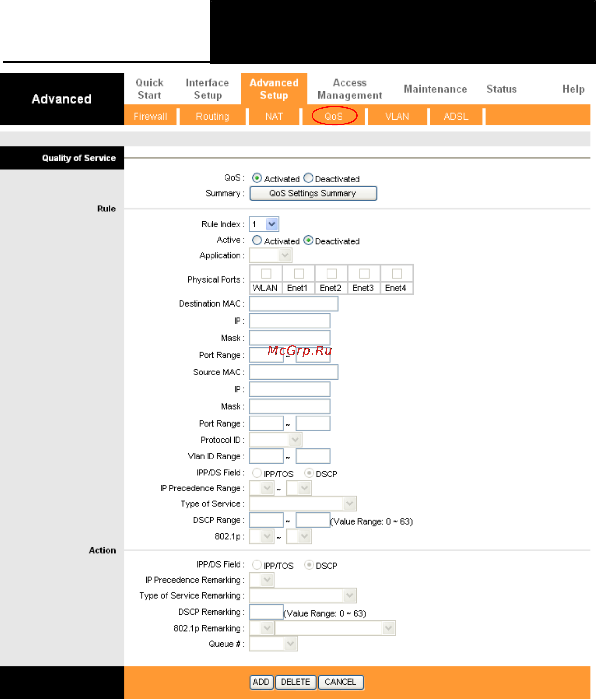
Task: Select IPP/TOS in Rule section
Action: tap(257, 473)
